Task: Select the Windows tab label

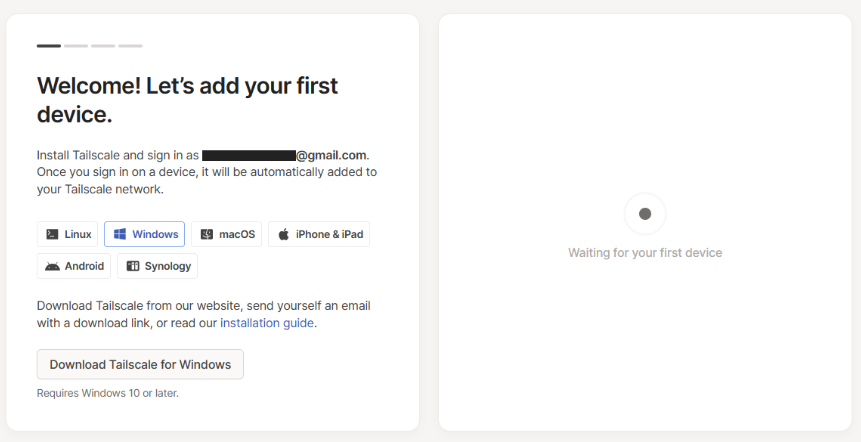Action: point(155,234)
